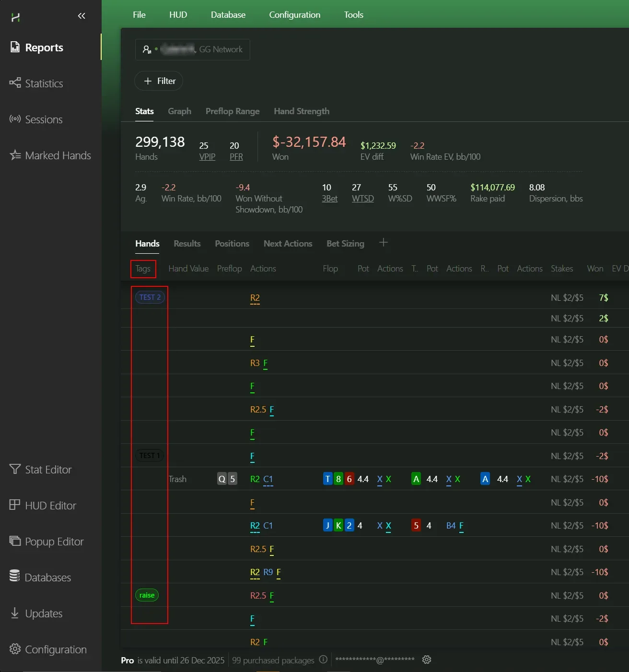Screen dimensions: 629x672
Task: Open the Database menu
Action: 228,15
